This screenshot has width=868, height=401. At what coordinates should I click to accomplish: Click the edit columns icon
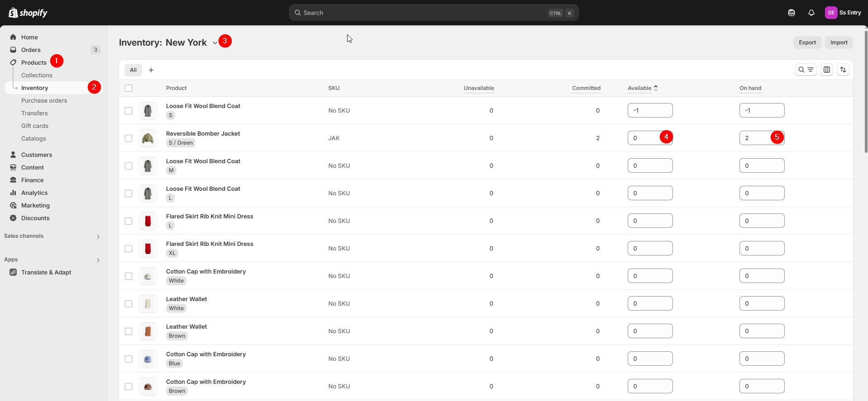826,70
